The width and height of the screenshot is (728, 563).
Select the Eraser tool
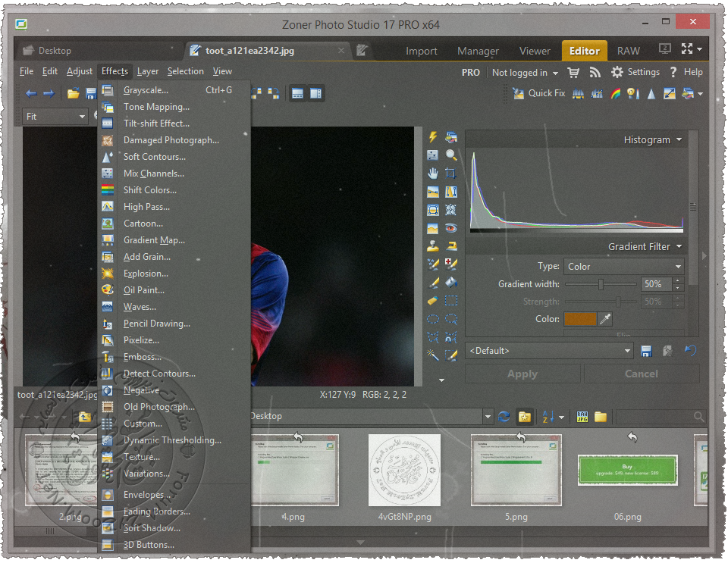[433, 301]
